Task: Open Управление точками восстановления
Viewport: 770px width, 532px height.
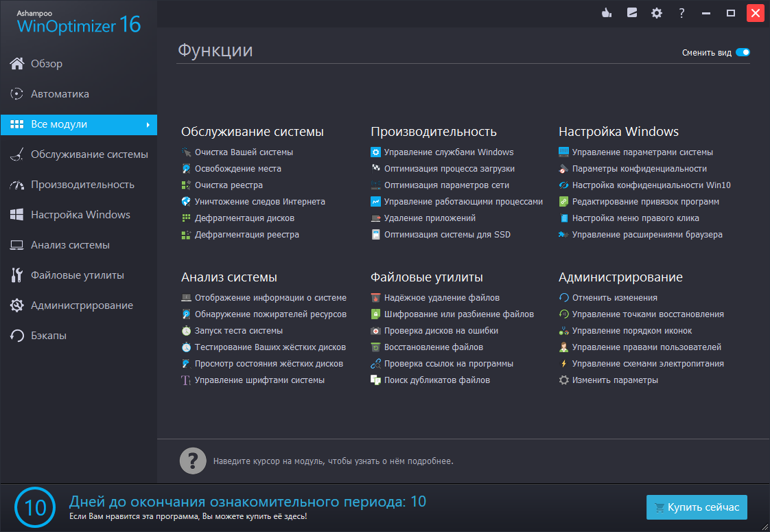Action: pyautogui.click(x=649, y=314)
